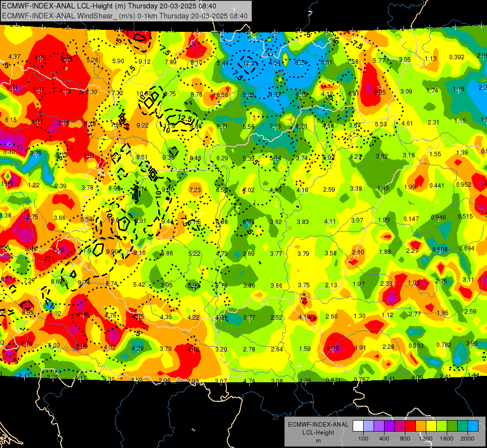
Task: Click the grid value 1.13
Action: click(x=431, y=58)
